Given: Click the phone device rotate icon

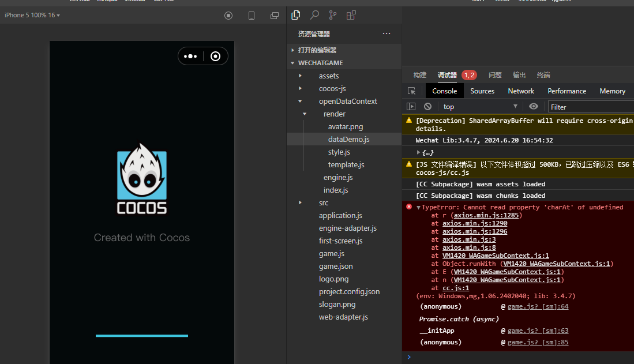Looking at the screenshot, I should click(x=252, y=16).
